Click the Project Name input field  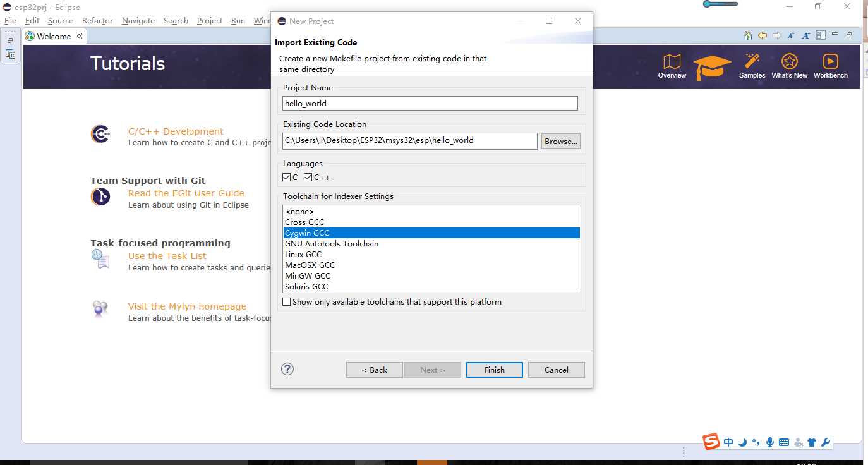click(x=430, y=103)
